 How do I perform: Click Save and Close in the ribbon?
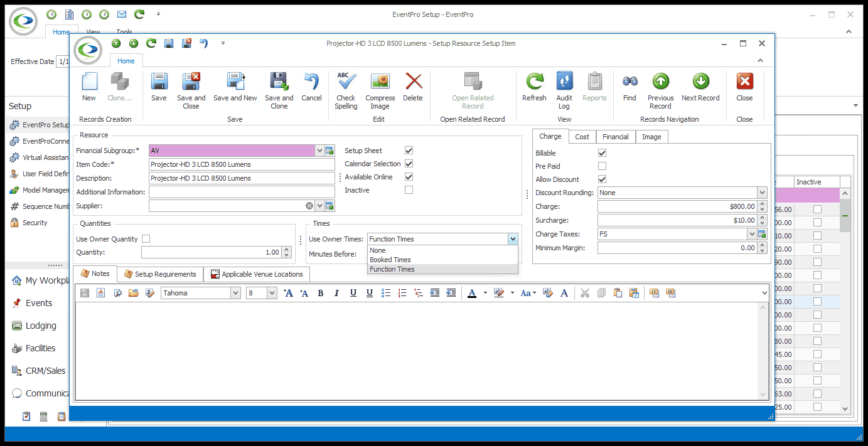191,90
